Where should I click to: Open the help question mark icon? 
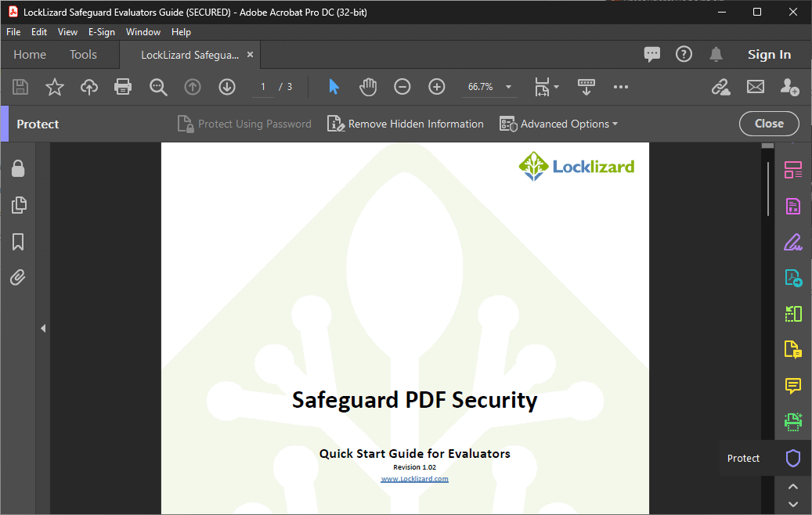click(x=684, y=54)
